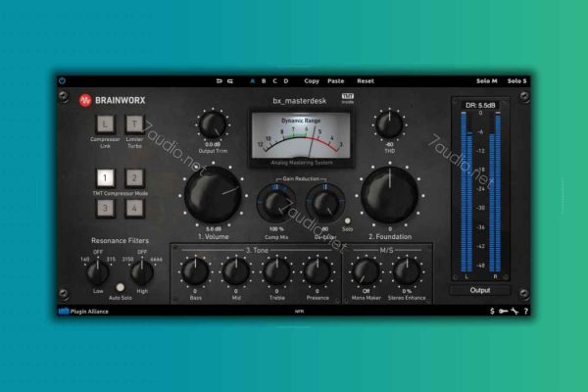The height and width of the screenshot is (392, 588).
Task: Open the wrench settings icon
Action: (x=514, y=311)
